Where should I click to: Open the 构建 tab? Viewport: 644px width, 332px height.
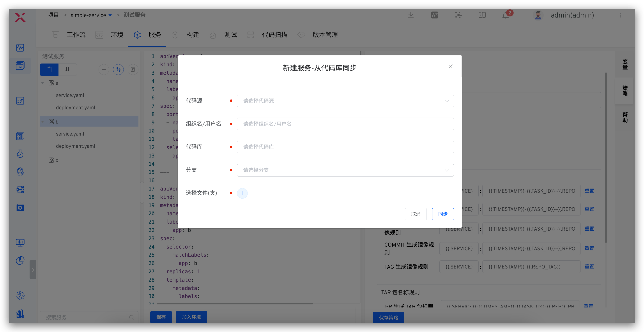(185, 35)
